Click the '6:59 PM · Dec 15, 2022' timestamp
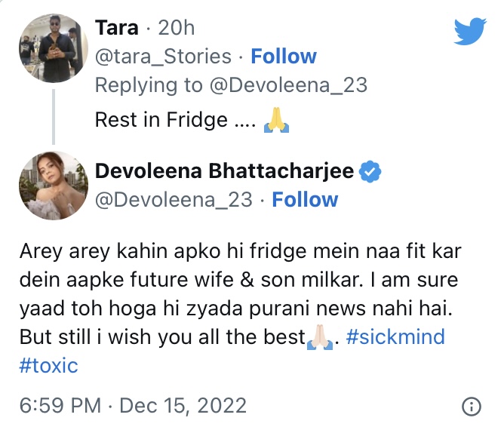504x433 pixels. pyautogui.click(x=134, y=406)
